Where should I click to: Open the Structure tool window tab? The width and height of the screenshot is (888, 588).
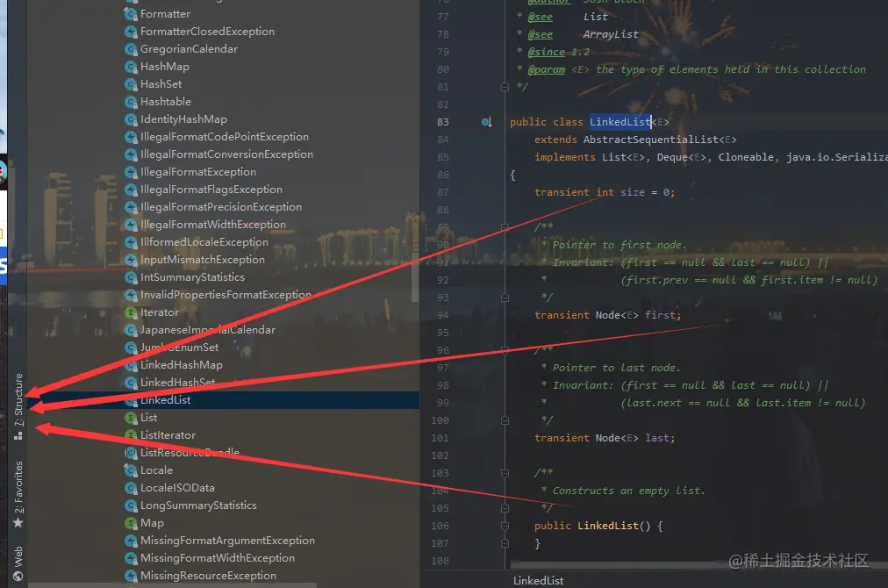[18, 406]
